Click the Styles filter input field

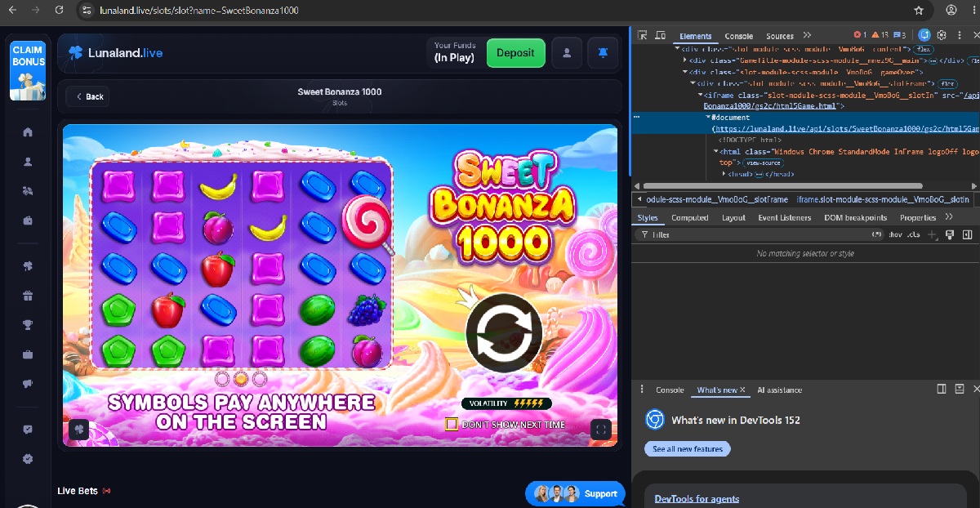(759, 234)
